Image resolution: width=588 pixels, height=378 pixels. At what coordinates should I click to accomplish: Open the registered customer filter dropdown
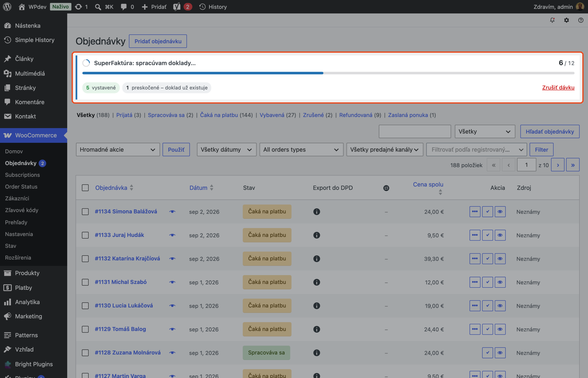tap(477, 150)
